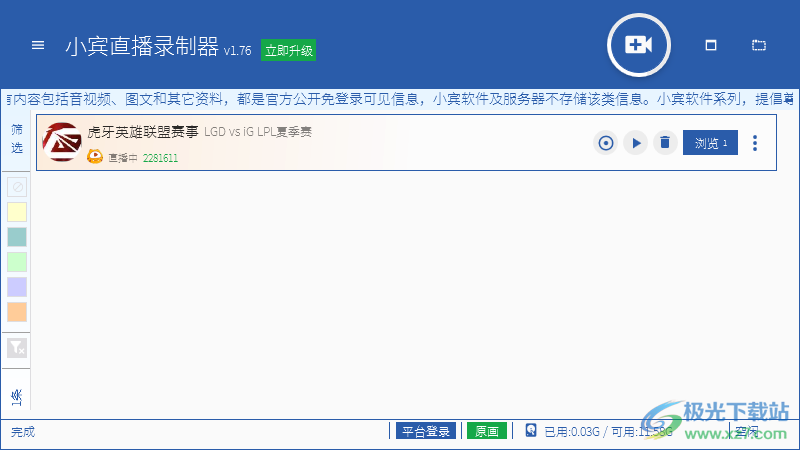The width and height of the screenshot is (800, 450).
Task: Click the Huya platform logo icon
Action: 95,157
